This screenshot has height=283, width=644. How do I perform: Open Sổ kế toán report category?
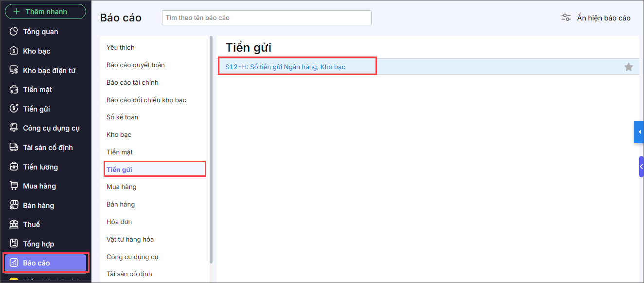pyautogui.click(x=123, y=117)
